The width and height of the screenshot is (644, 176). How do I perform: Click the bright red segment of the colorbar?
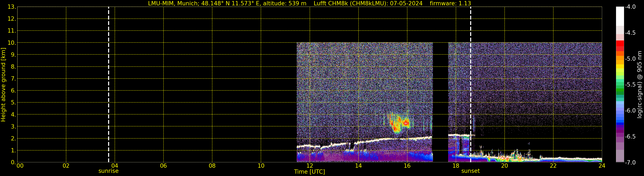tap(620, 44)
